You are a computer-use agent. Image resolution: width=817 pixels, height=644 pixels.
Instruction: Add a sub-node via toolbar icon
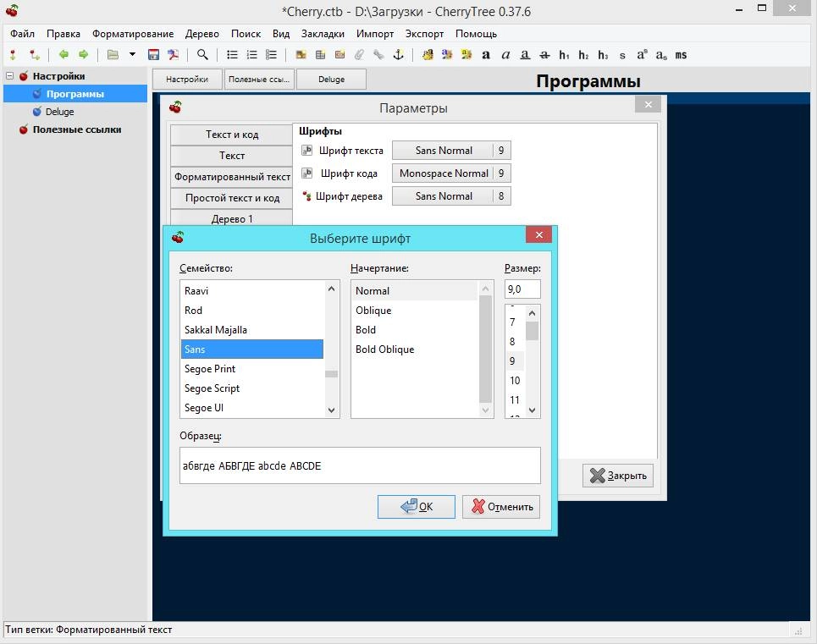tap(35, 55)
